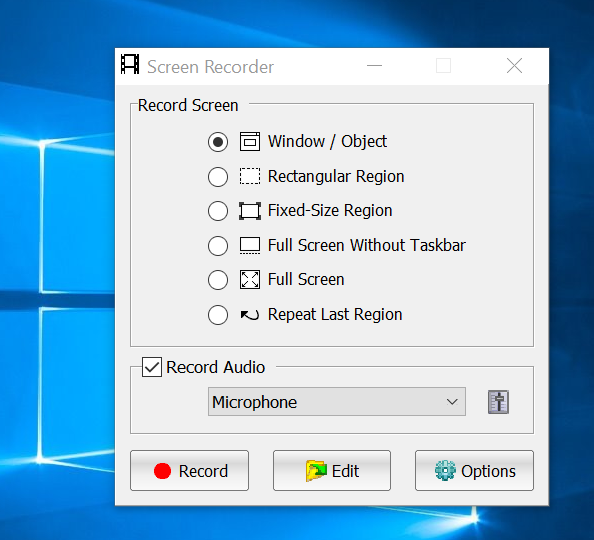Open the audio mixer volume icon
The width and height of the screenshot is (594, 540).
(x=498, y=402)
